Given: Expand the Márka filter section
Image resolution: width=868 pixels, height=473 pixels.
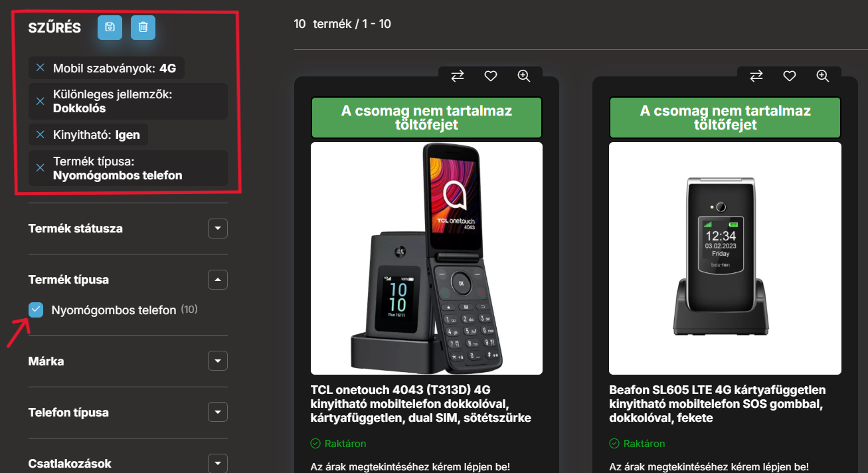Looking at the screenshot, I should coord(218,361).
